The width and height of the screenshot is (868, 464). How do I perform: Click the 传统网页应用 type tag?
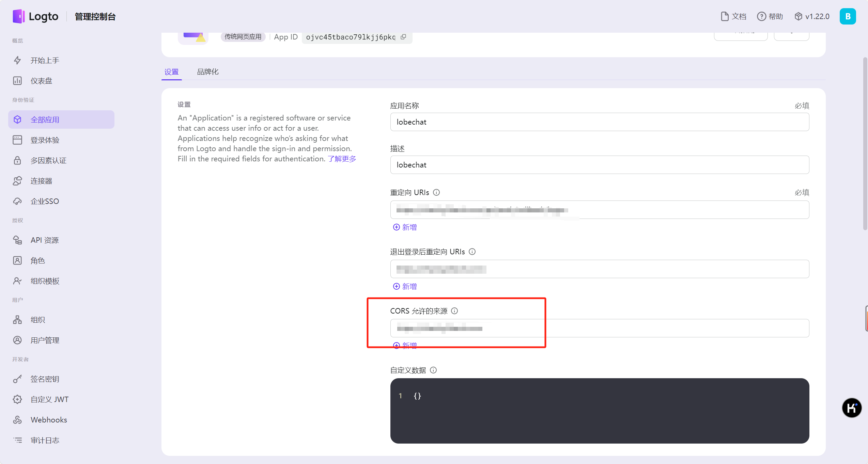pyautogui.click(x=243, y=37)
